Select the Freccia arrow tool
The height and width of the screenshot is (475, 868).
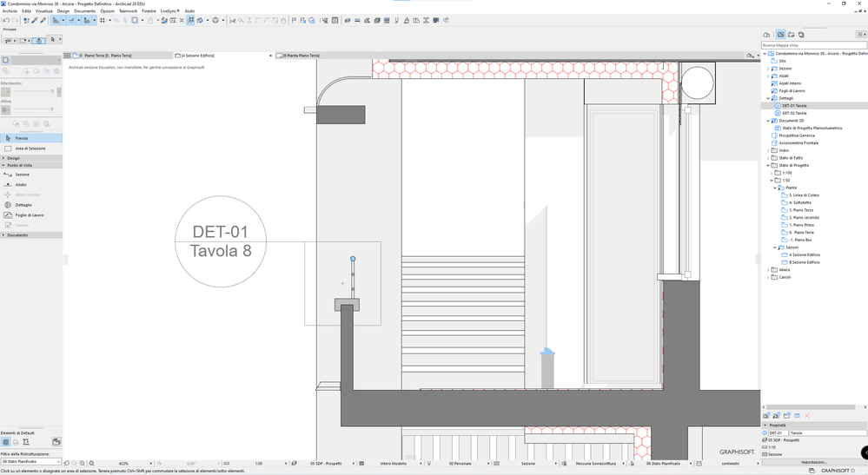21,138
